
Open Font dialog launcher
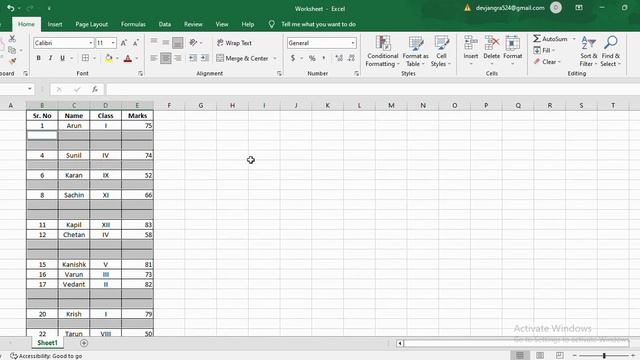(140, 73)
